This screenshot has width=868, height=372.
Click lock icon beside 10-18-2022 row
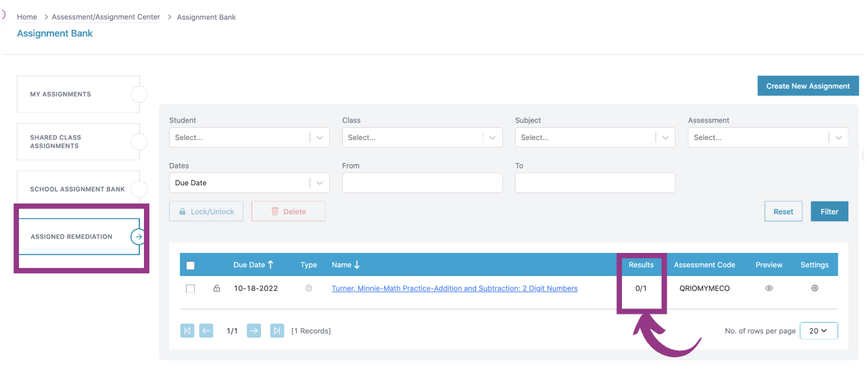(x=217, y=288)
